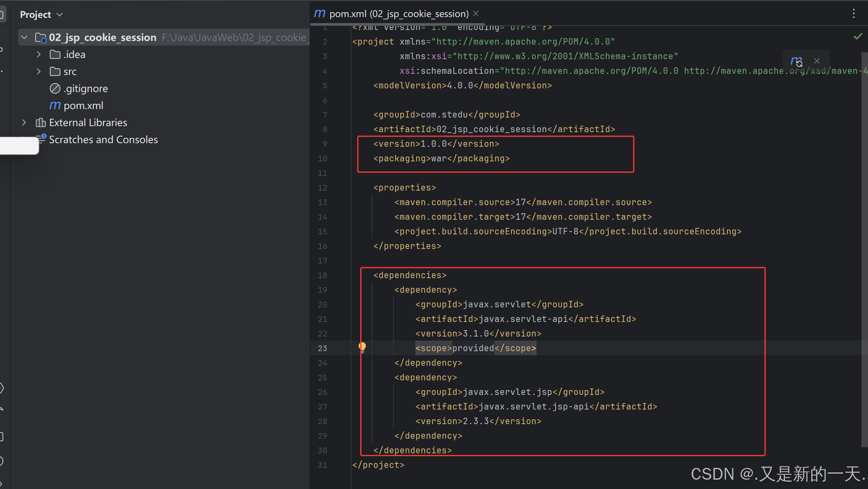Select Scratches and Consoles
This screenshot has height=489, width=868.
pos(103,139)
